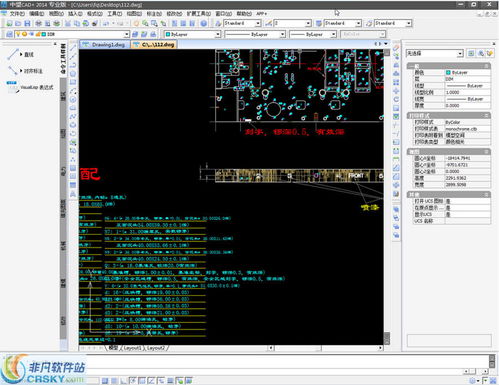Select the Erase tool in the modify toolbar
The image size is (499, 385).
(x=396, y=48)
